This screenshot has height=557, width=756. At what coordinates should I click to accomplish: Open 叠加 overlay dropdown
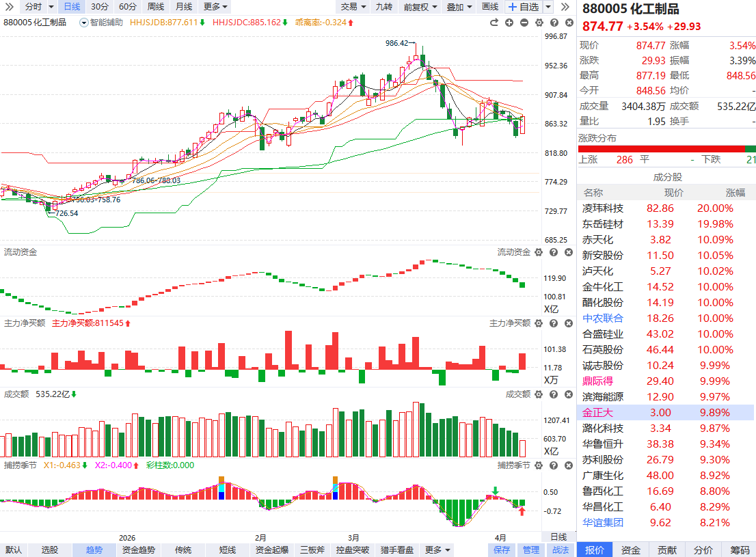pyautogui.click(x=459, y=7)
